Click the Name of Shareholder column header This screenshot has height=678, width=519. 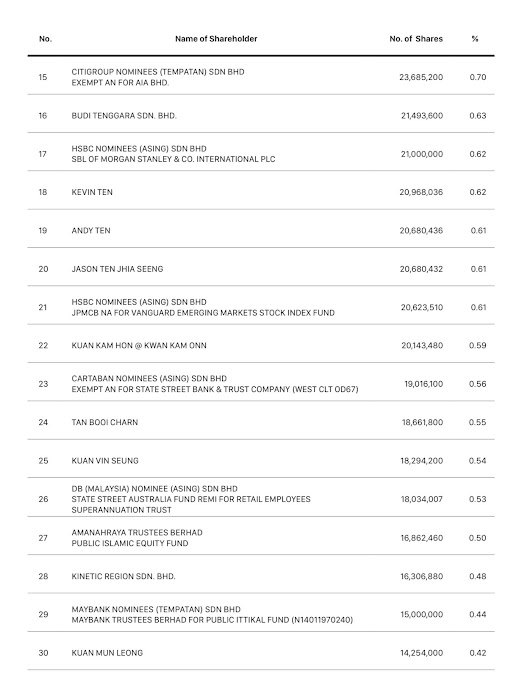click(x=216, y=39)
